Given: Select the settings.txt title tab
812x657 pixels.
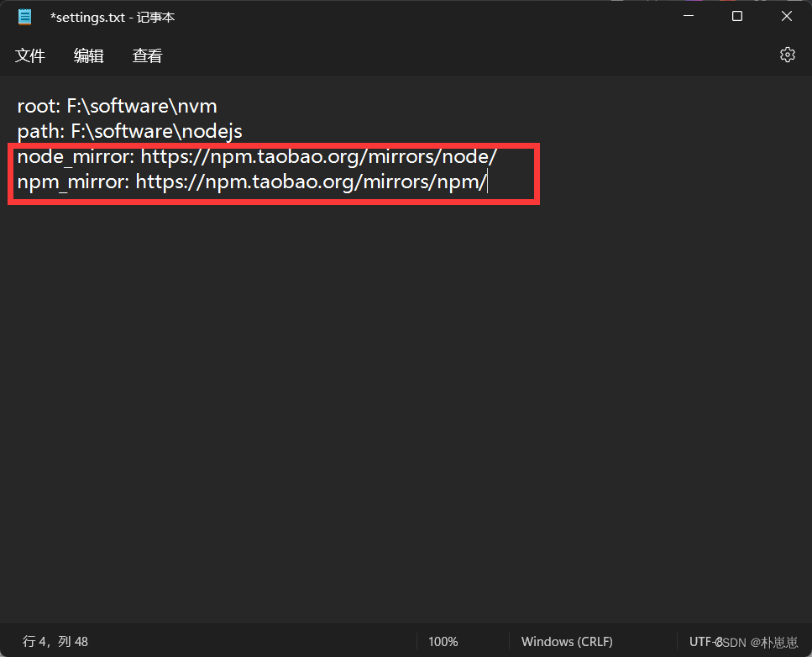Looking at the screenshot, I should click(x=113, y=16).
